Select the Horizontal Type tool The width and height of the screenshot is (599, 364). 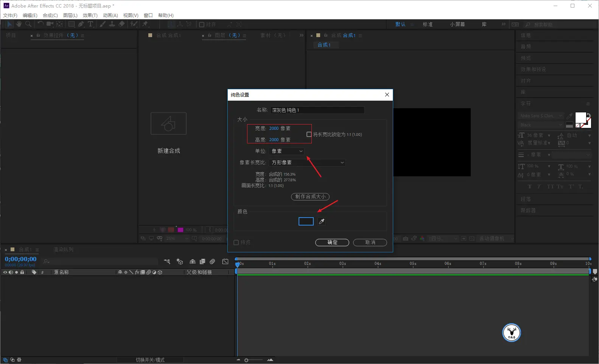pos(90,24)
